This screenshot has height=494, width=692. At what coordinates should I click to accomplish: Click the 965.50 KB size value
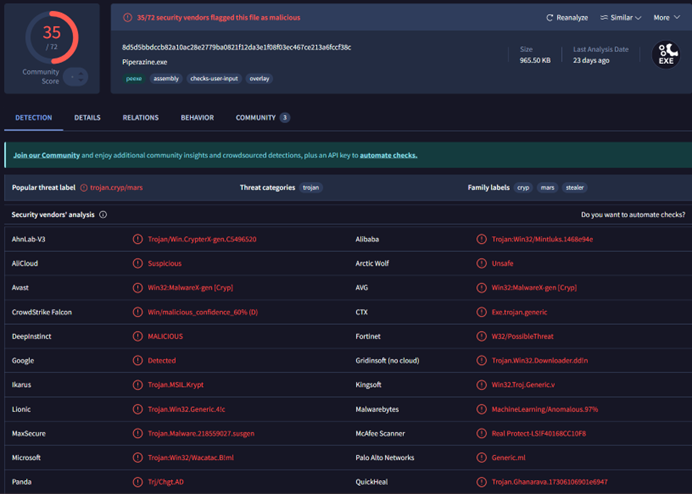tap(535, 60)
